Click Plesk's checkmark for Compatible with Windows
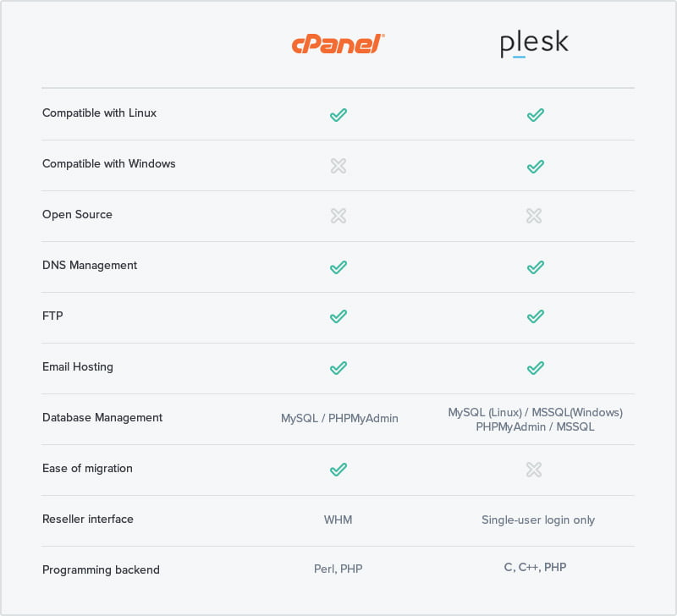This screenshot has width=677, height=616. pos(536,166)
